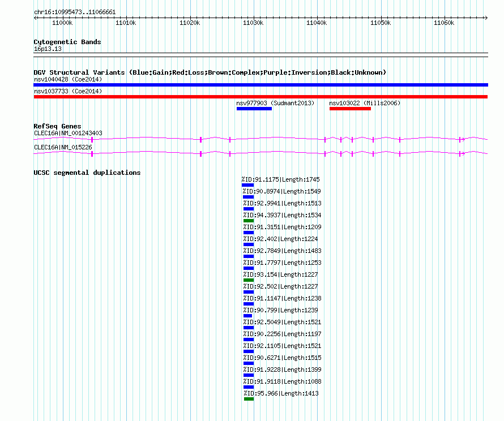The width and height of the screenshot is (504, 421).
Task: Click duplication %ID:92.7849|Length:1483
Action: pyautogui.click(x=282, y=251)
